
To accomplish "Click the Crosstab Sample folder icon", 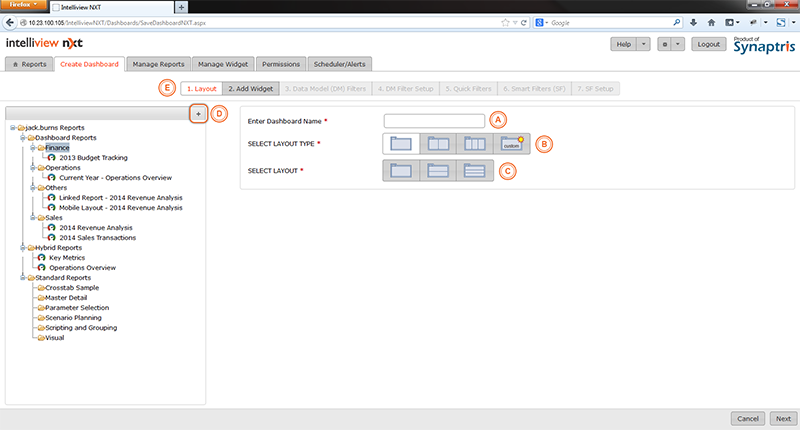I will coord(41,288).
